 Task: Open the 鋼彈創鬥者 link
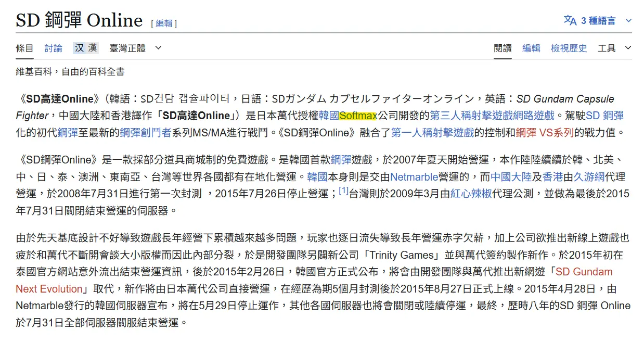[146, 132]
